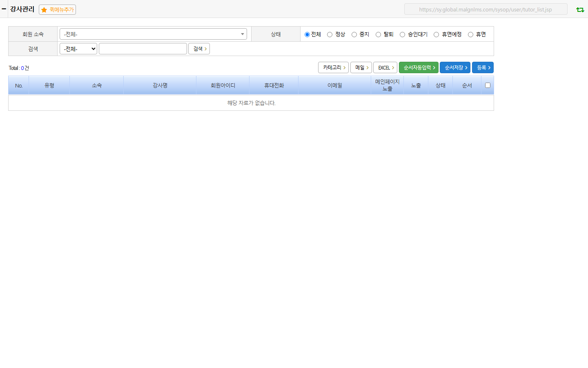Click the blue 순서저장 button

coord(455,67)
